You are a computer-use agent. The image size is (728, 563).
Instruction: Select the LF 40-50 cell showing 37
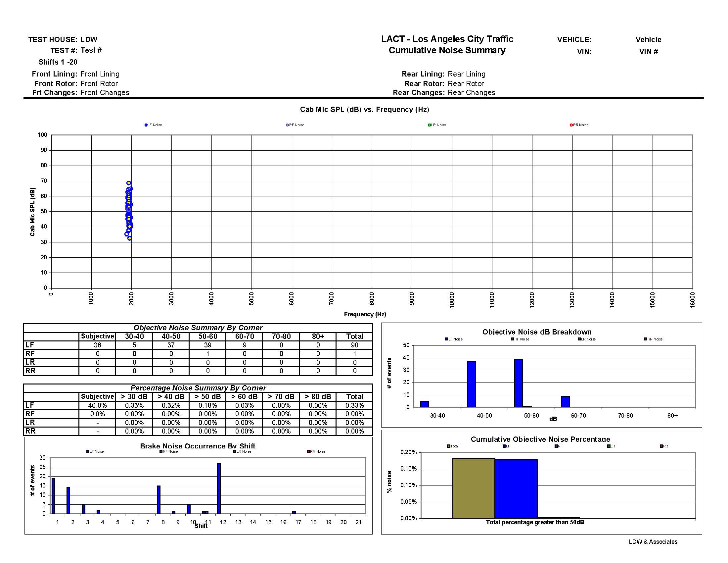(171, 345)
